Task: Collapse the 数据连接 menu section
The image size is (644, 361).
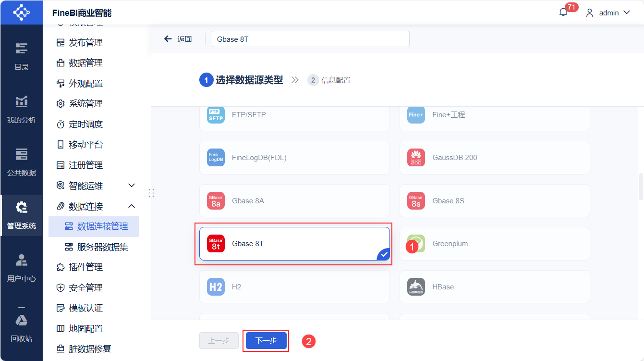Action: tap(132, 206)
